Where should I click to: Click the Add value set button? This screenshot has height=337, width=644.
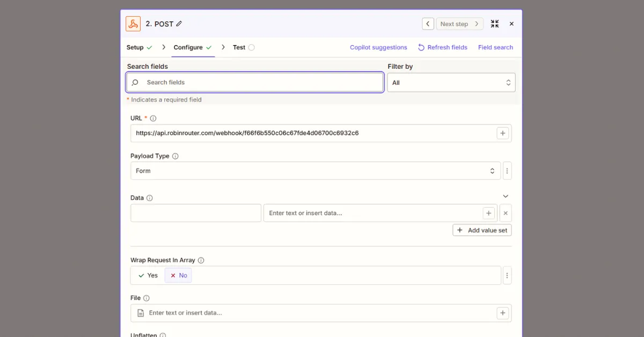(x=481, y=230)
